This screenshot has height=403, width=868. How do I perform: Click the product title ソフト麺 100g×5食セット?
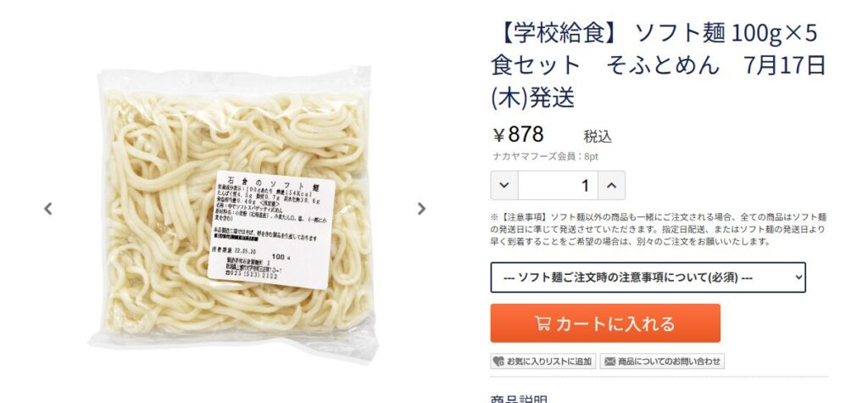658,66
